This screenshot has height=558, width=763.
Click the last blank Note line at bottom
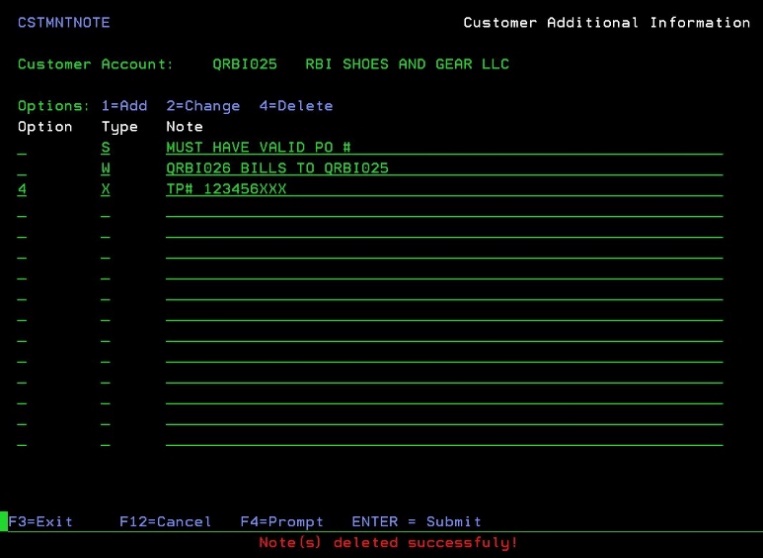(x=443, y=439)
